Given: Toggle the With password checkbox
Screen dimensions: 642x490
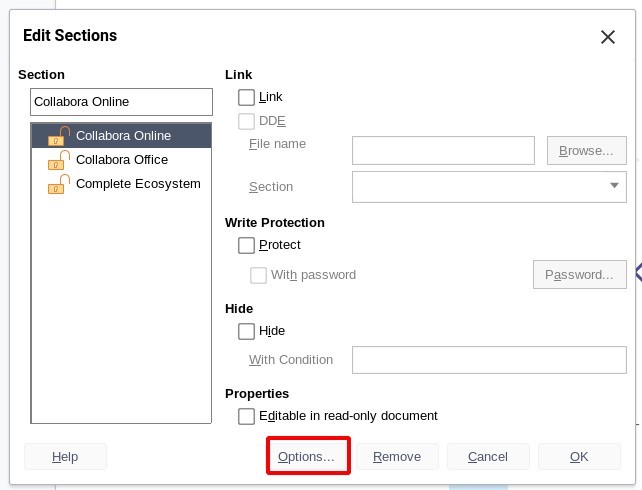Looking at the screenshot, I should (258, 275).
